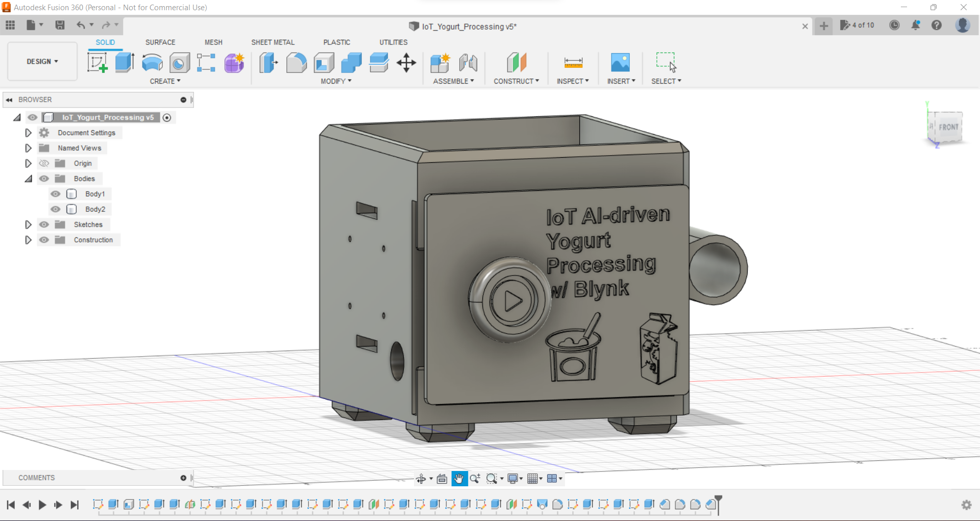This screenshot has width=980, height=521.
Task: Expand Document Settings in browser
Action: point(28,133)
